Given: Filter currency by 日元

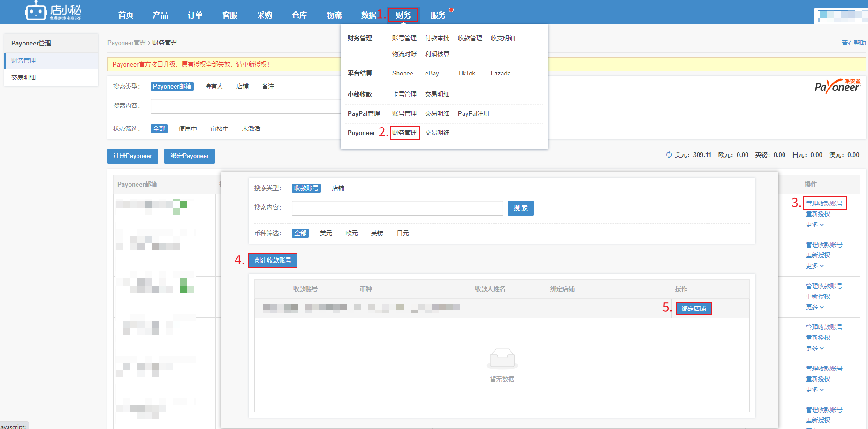Looking at the screenshot, I should (x=403, y=233).
